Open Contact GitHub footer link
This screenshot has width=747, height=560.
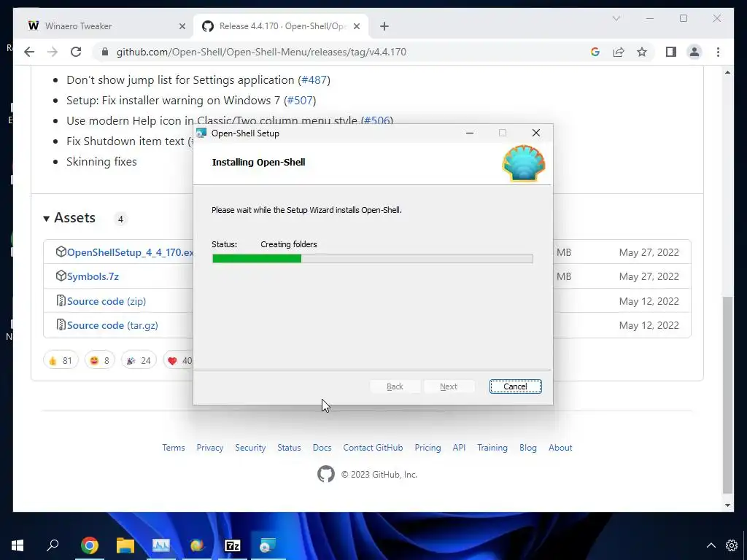tap(373, 448)
